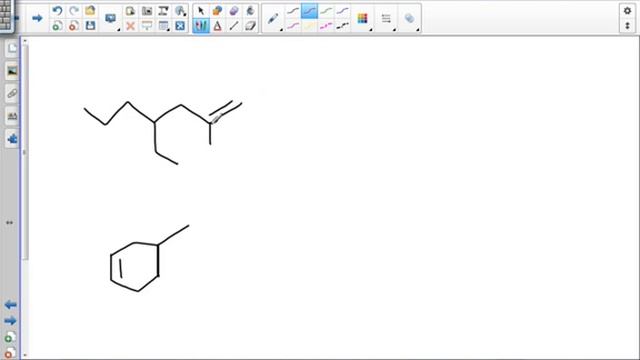Choose the black dashed line style
Viewport: 640px width, 360px height.
[x=343, y=26]
